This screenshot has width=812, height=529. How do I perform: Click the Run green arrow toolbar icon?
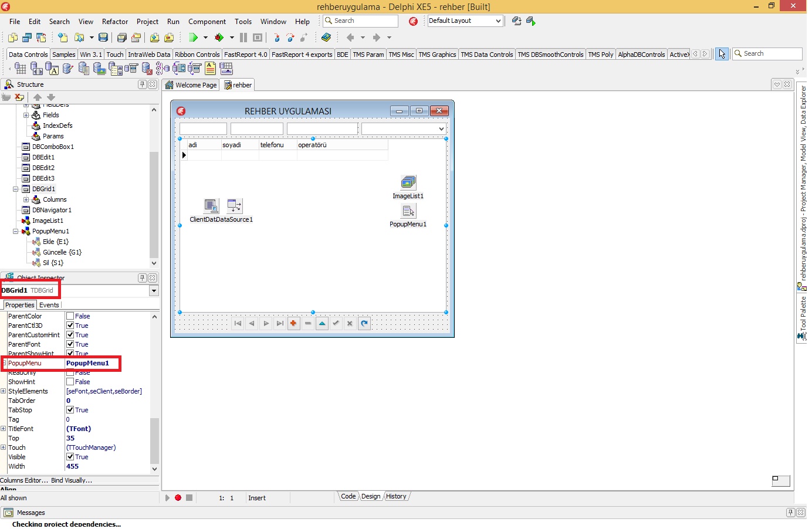pos(194,38)
